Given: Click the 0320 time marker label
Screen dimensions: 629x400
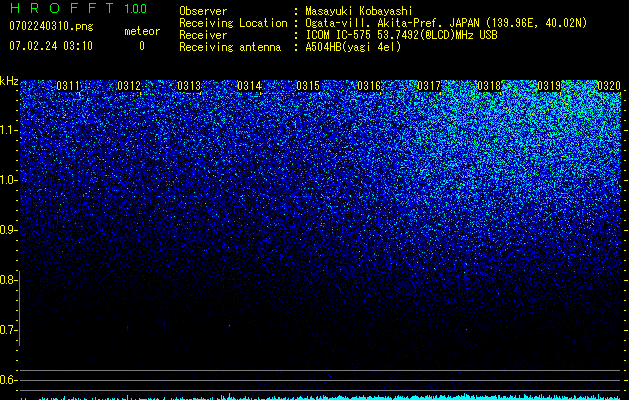Looking at the screenshot, I should [x=609, y=85].
